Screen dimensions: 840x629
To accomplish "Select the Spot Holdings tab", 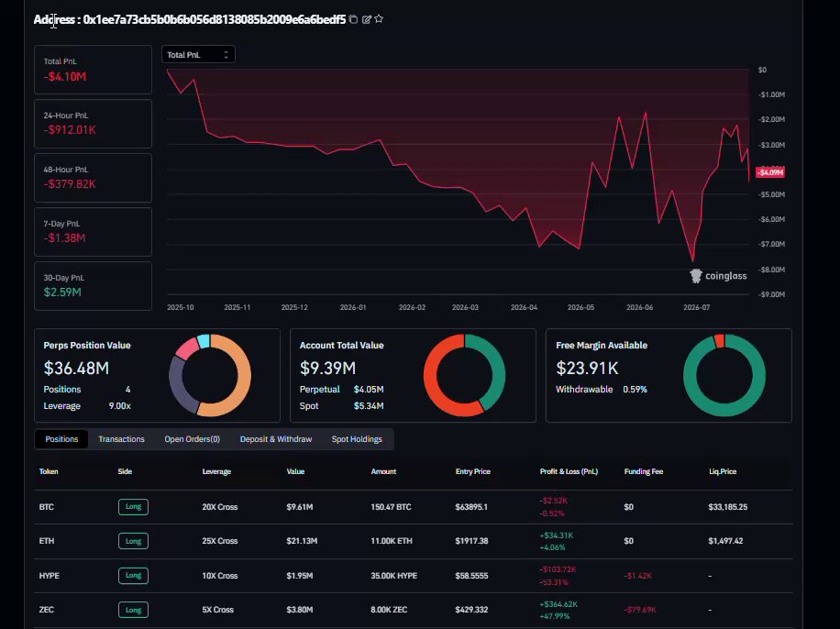I will click(x=357, y=439).
